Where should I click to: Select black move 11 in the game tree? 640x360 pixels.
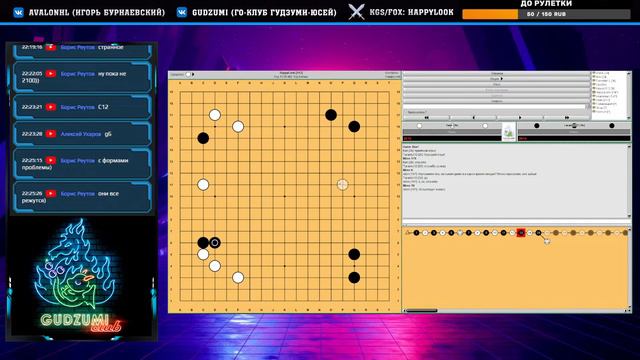coord(503,233)
